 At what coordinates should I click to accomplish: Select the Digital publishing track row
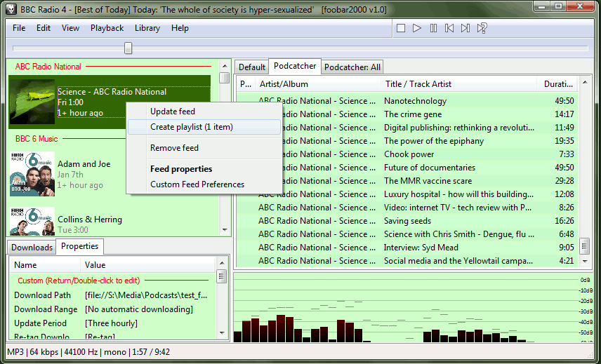407,128
